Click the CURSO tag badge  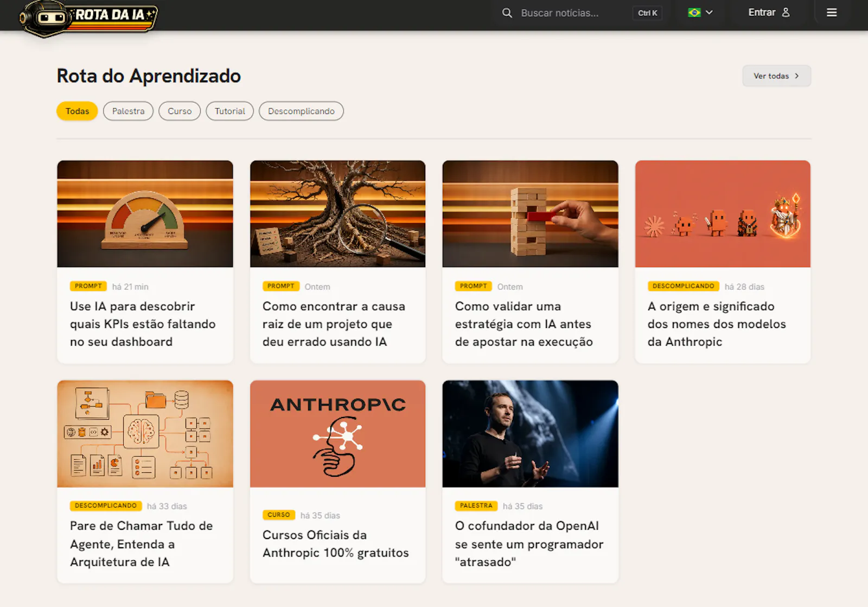click(x=279, y=515)
